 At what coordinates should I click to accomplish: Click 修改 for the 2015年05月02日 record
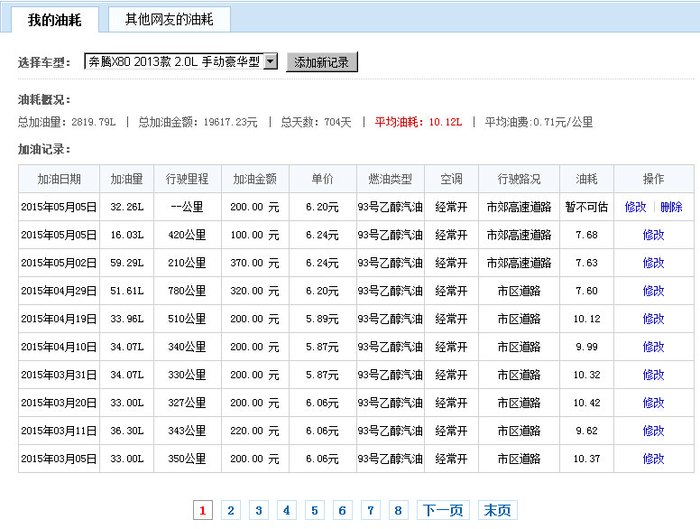(653, 263)
